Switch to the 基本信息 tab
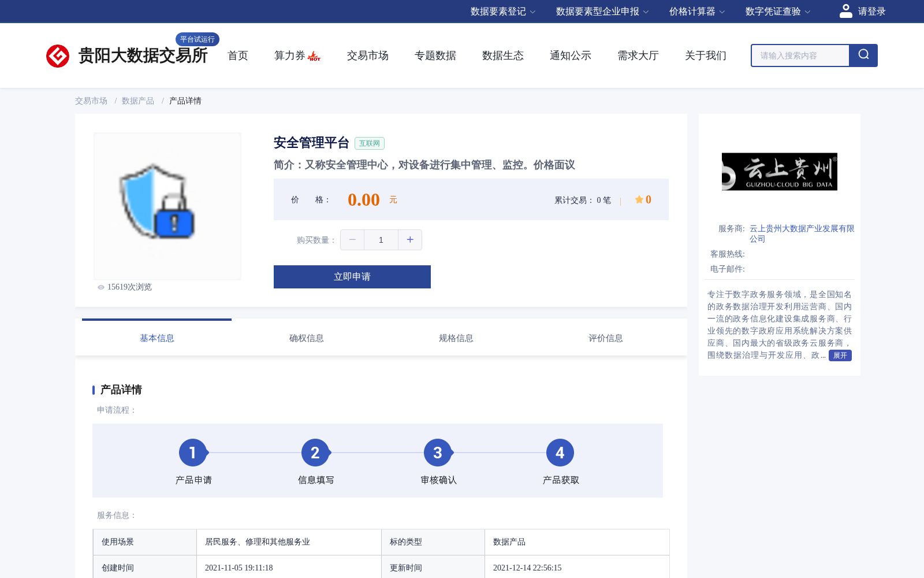The height and width of the screenshot is (578, 924). tap(157, 338)
